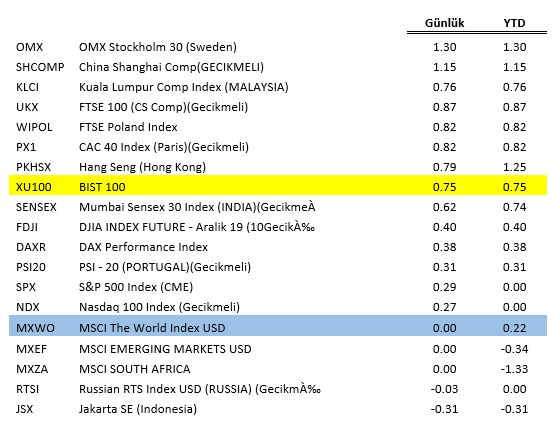The width and height of the screenshot is (553, 436).
Task: Select the OMX Stockholm 30 (Sweden) name
Action: [158, 47]
